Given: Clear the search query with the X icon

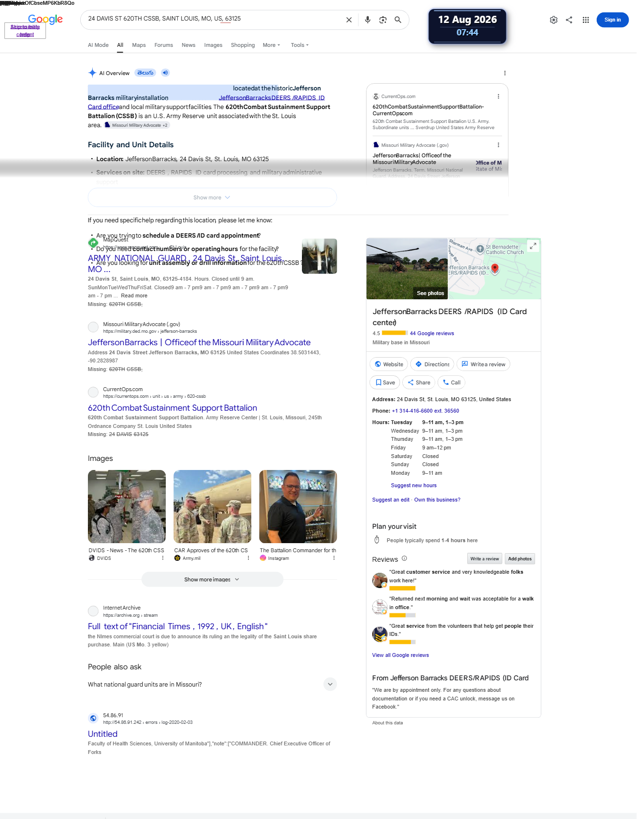Looking at the screenshot, I should (349, 20).
